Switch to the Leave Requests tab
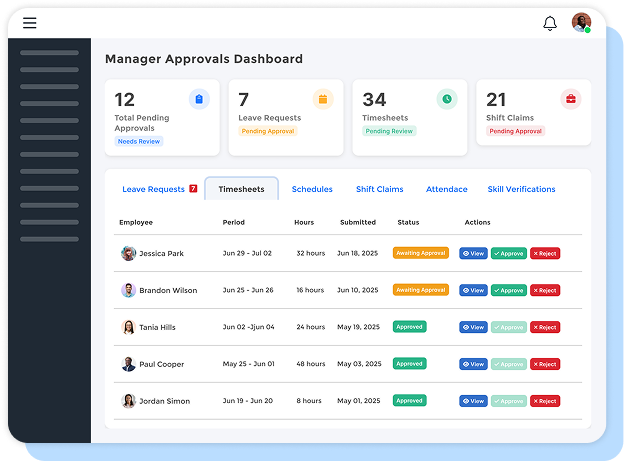Image resolution: width=624 pixels, height=461 pixels. pos(153,189)
